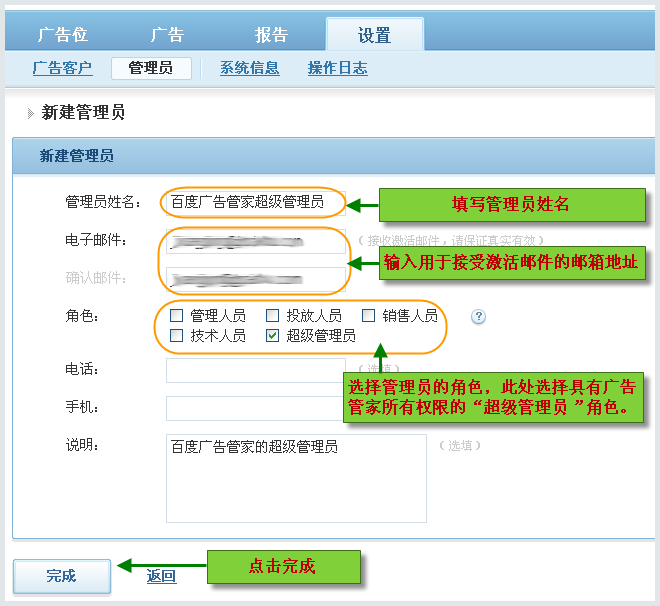Check the 管理人员 role checkbox
660x606 pixels.
[x=176, y=316]
